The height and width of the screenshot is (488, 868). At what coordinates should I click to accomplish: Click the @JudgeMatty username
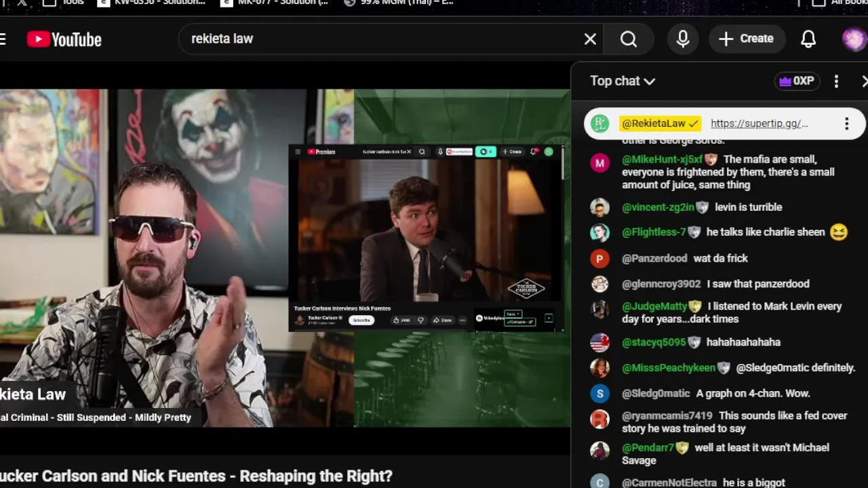point(654,306)
